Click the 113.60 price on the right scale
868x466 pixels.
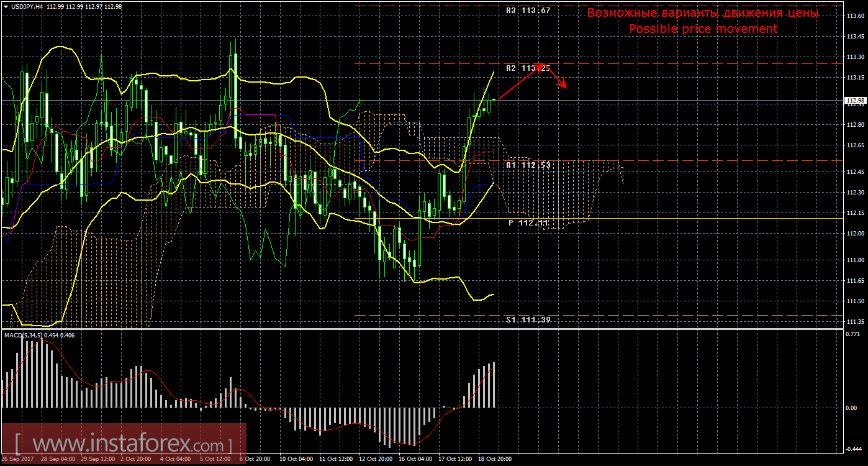pyautogui.click(x=855, y=16)
